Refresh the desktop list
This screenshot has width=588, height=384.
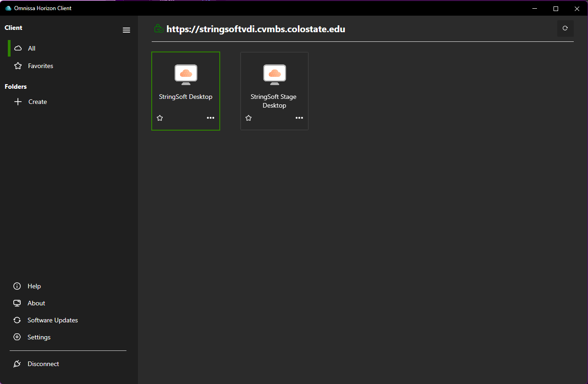pyautogui.click(x=565, y=29)
